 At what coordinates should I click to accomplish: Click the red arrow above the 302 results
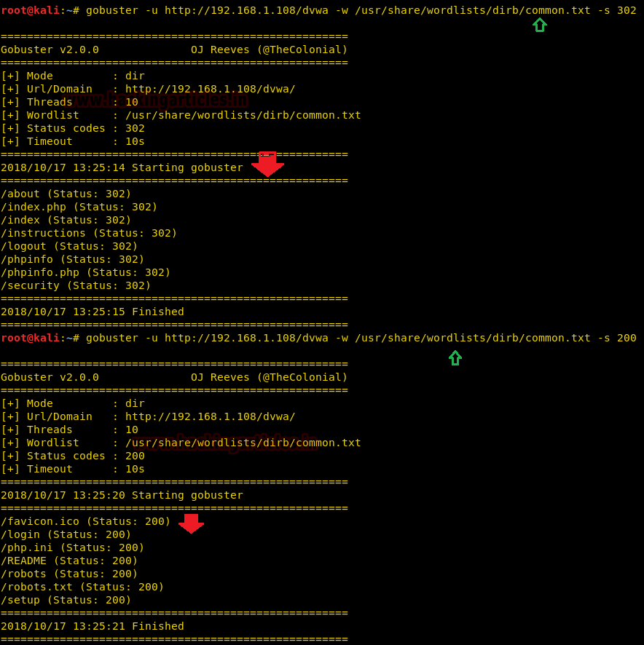(267, 164)
